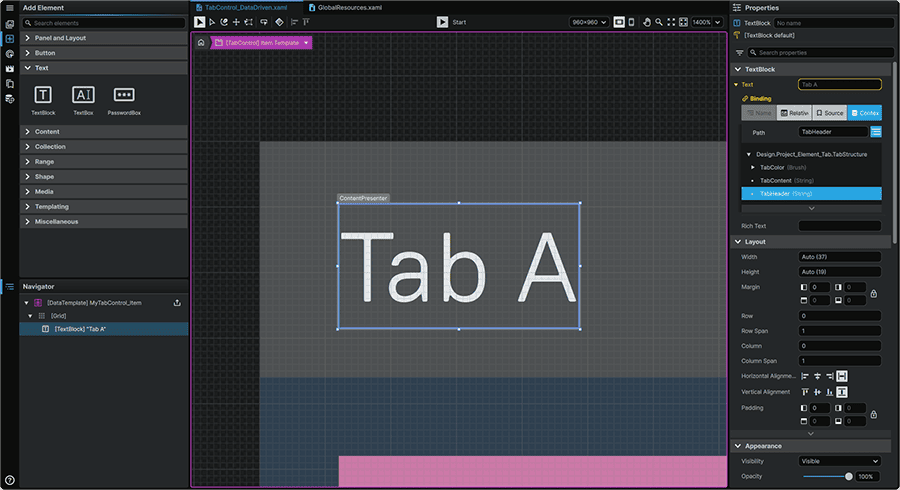Screen dimensions: 900x490
Task: Go to home in breadcrumb bar
Action: pos(201,42)
